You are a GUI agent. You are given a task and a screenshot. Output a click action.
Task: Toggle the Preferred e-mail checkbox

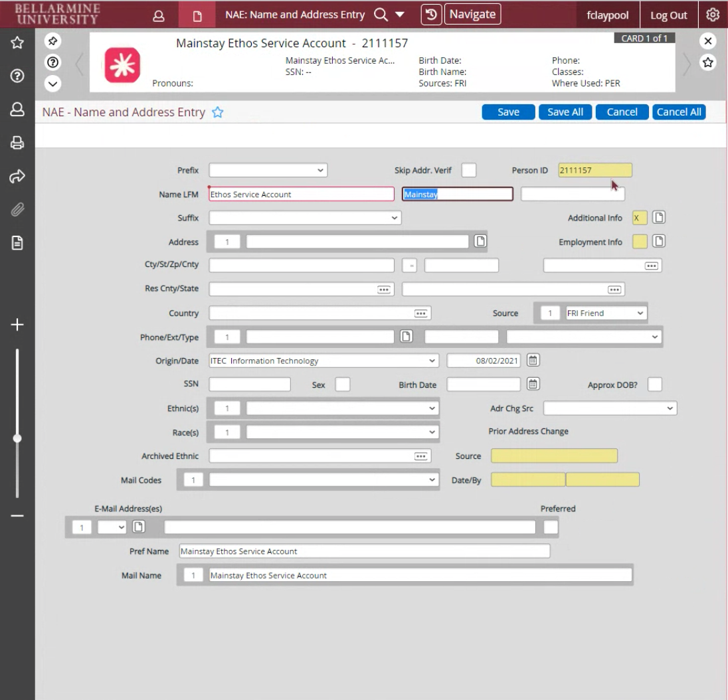[x=551, y=527]
